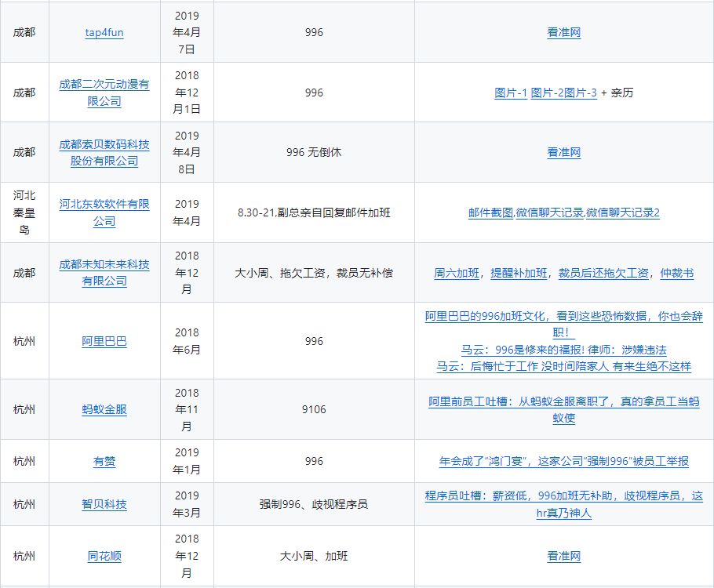
Task: Select 成都 cell in tap4fun row
Action: (x=24, y=33)
